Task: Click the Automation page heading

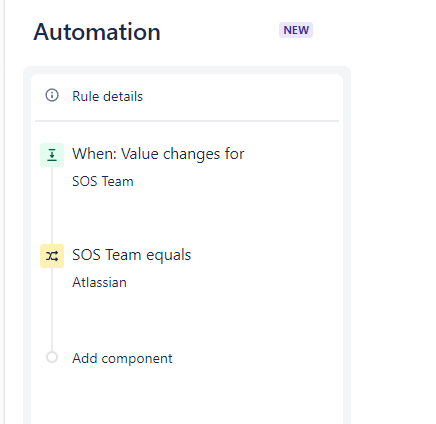Action: [x=97, y=32]
